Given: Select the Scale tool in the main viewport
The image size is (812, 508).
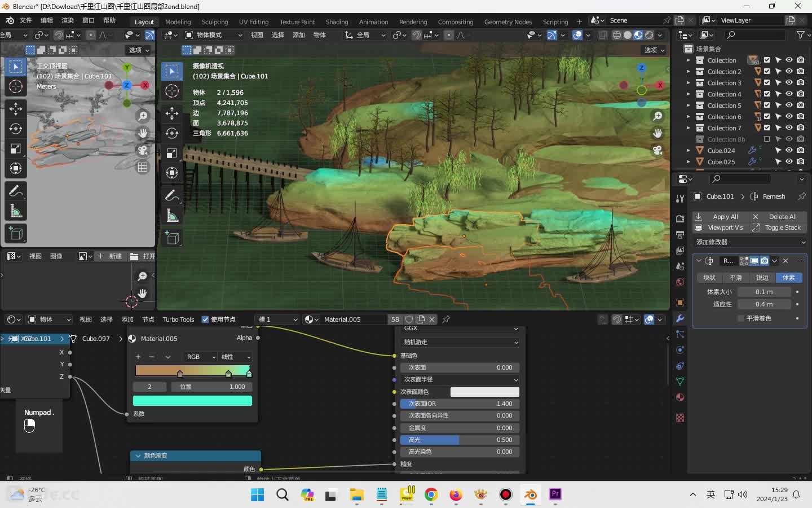Looking at the screenshot, I should click(x=172, y=153).
